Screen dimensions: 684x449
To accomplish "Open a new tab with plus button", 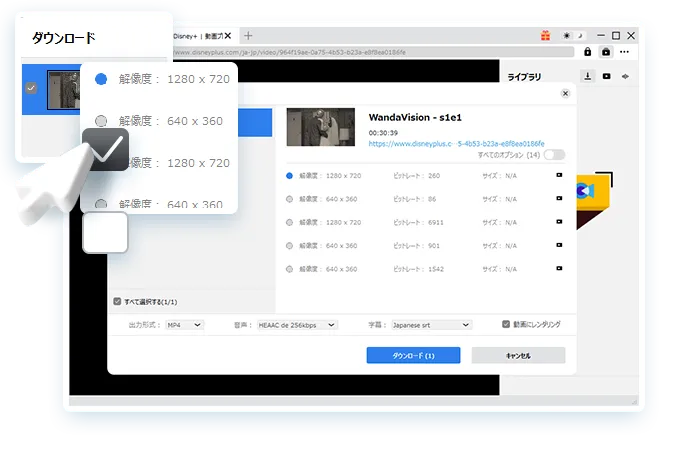I will click(x=248, y=36).
